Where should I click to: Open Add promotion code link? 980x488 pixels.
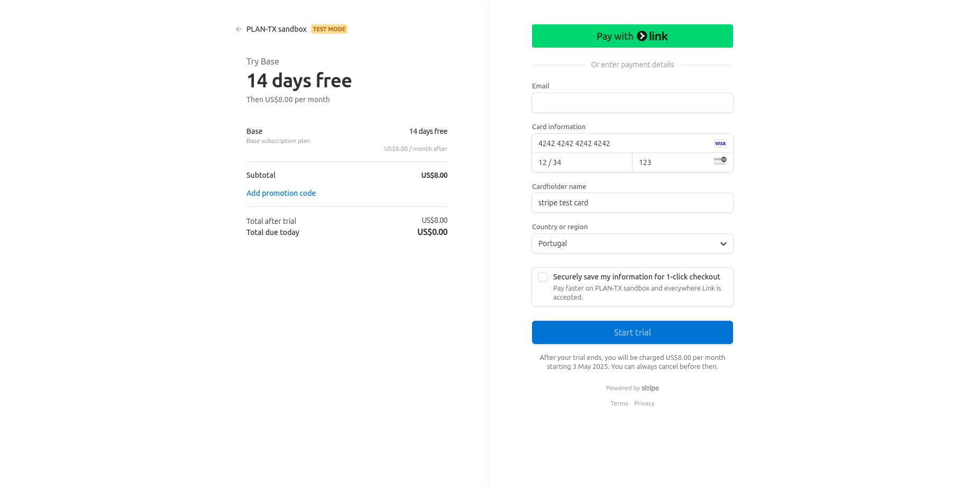(281, 193)
